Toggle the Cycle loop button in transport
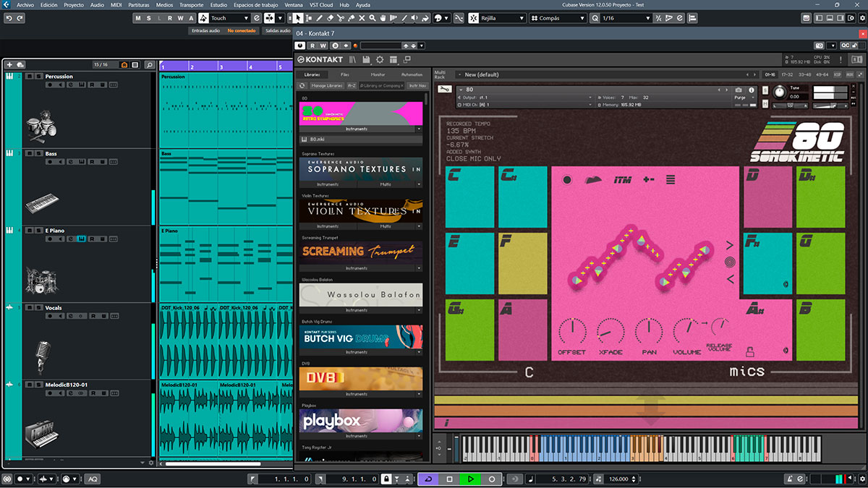The width and height of the screenshot is (868, 488). tap(428, 479)
